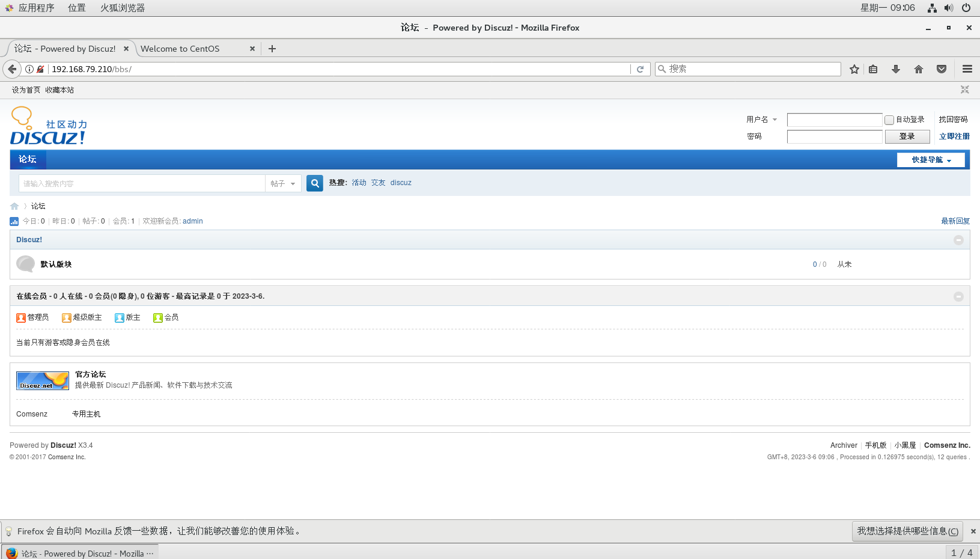Screen dimensions: 980x559
Task: Click the forum search box 请输入搜索内容
Action: (x=142, y=183)
